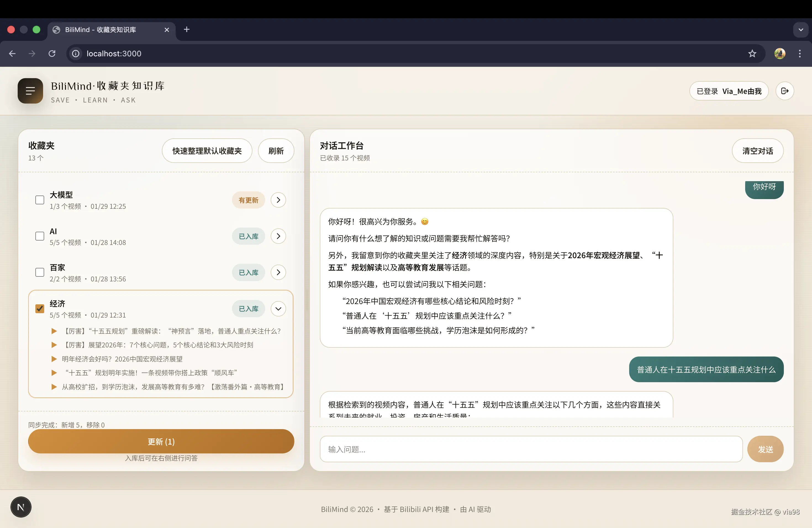The width and height of the screenshot is (812, 528).
Task: View site information icon
Action: (x=76, y=54)
